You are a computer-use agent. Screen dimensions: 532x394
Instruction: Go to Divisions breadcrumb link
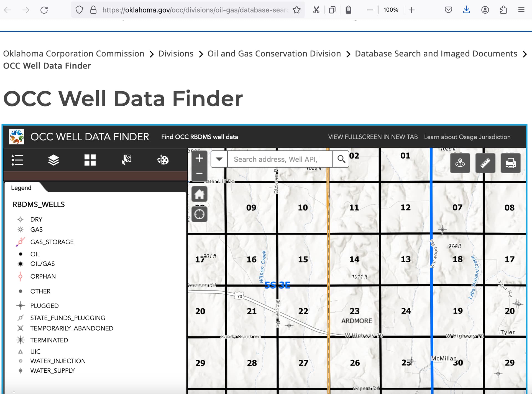[176, 54]
